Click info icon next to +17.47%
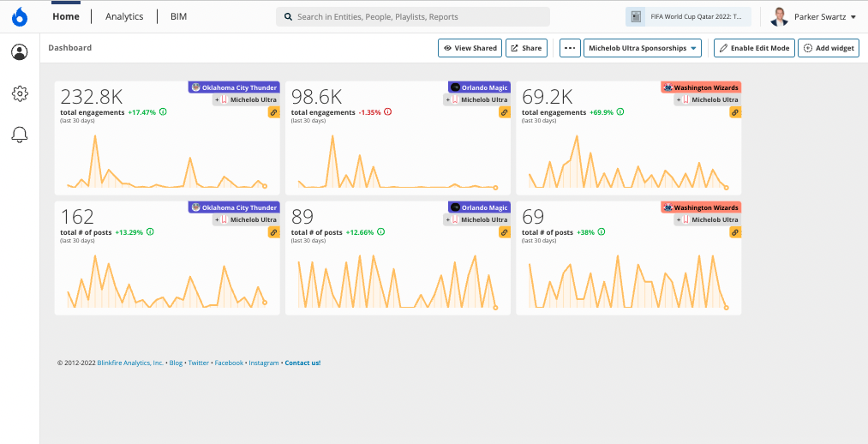The height and width of the screenshot is (444, 868). [x=163, y=111]
